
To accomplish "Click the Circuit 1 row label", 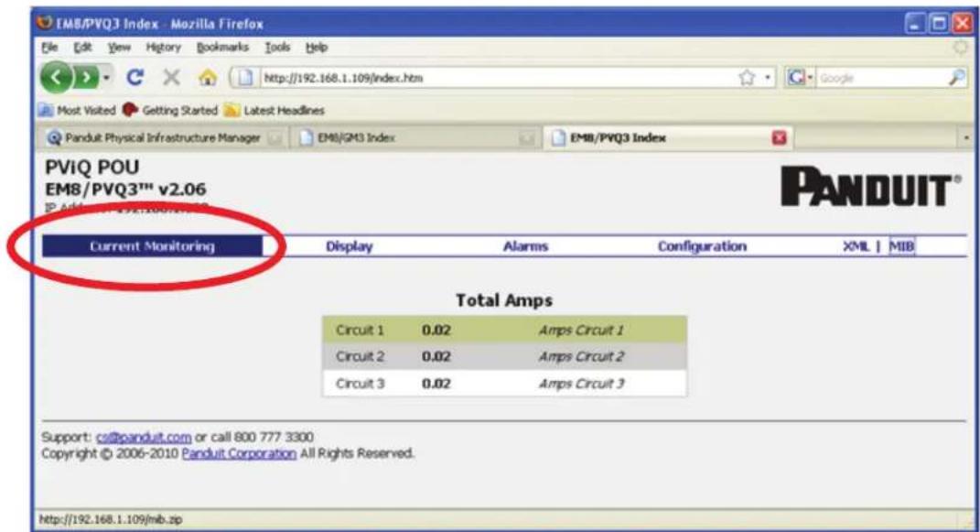I will click(x=360, y=330).
